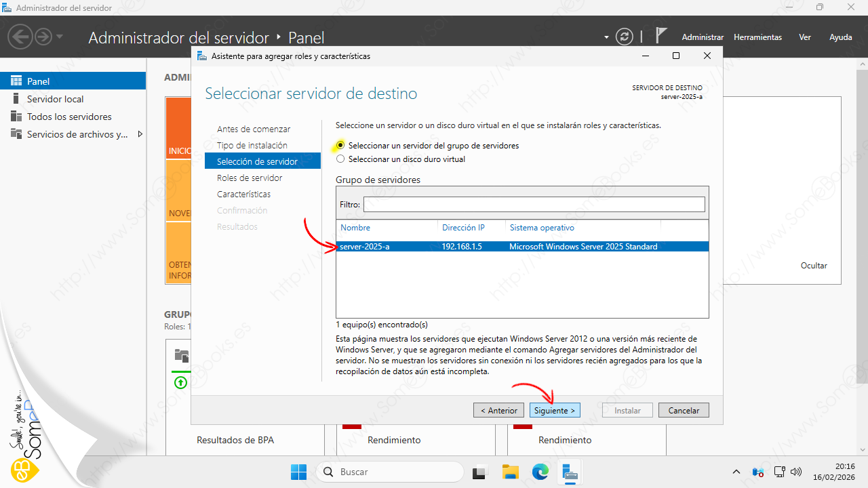
Task: Show hidden system tray icons chevron
Action: pyautogui.click(x=736, y=472)
